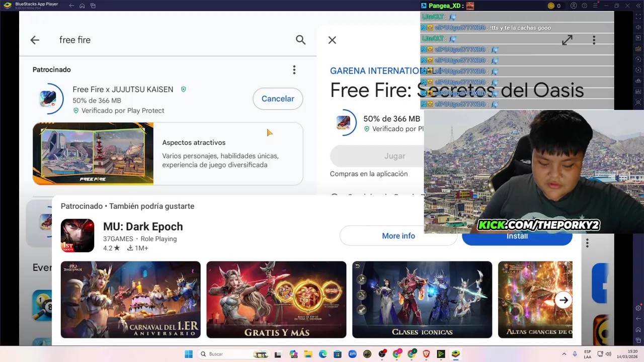Click the BlueStacks sync operations icon
The image size is (644, 362).
point(638,70)
